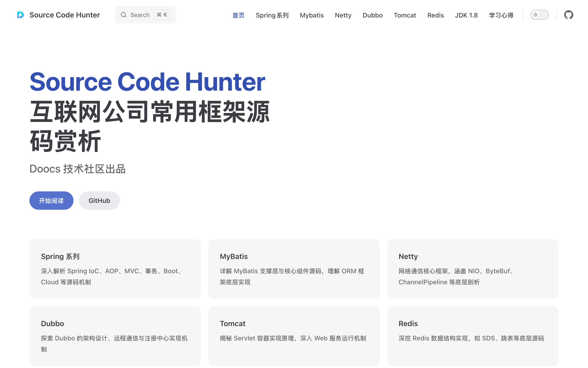Toggle the light/dark theme switch

pyautogui.click(x=539, y=15)
